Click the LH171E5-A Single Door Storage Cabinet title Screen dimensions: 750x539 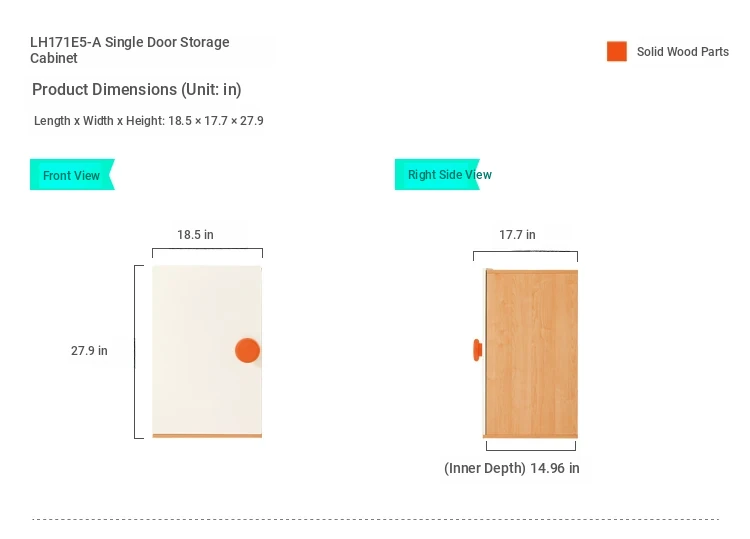click(130, 50)
